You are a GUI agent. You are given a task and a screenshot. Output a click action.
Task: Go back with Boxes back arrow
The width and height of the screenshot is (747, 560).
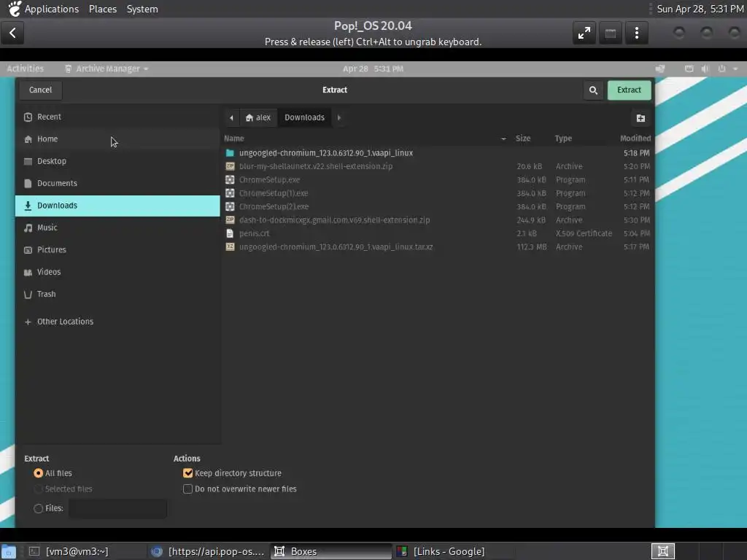(x=12, y=33)
